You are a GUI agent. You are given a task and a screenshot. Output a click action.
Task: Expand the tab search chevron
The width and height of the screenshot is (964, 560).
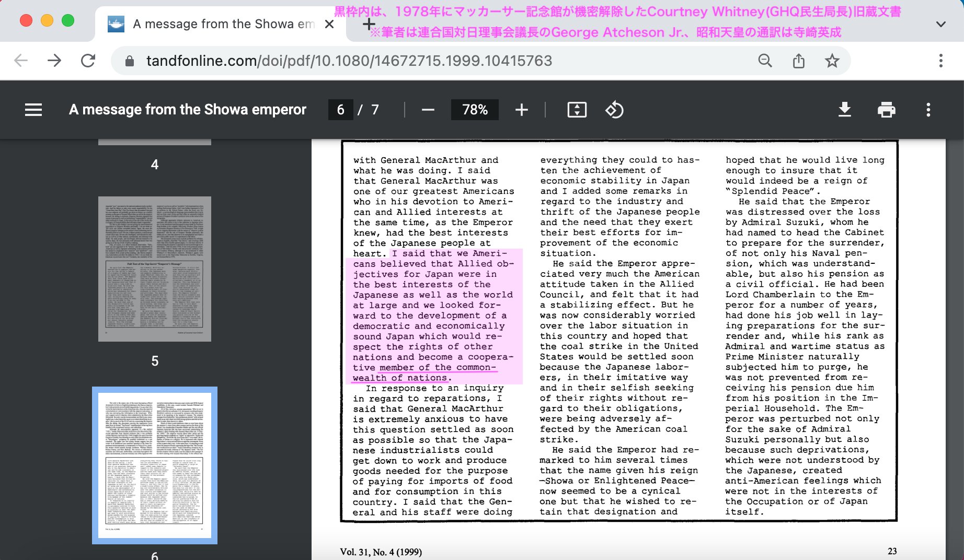click(x=940, y=24)
